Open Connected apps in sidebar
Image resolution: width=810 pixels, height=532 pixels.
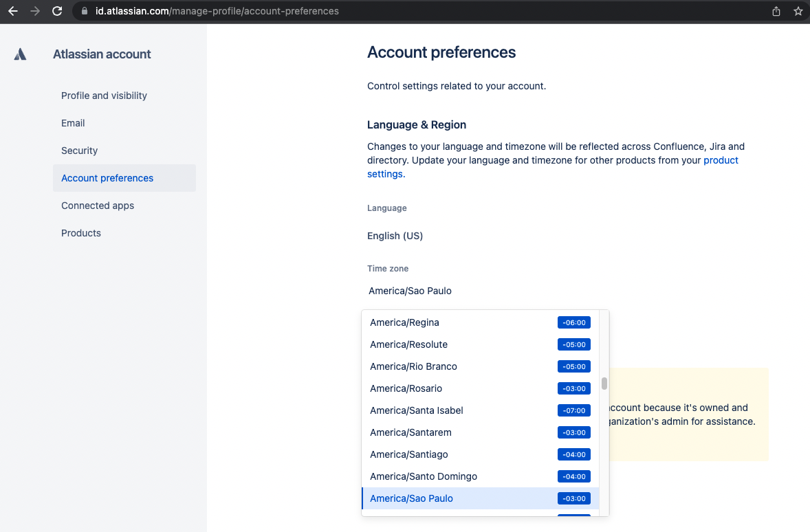tap(98, 206)
